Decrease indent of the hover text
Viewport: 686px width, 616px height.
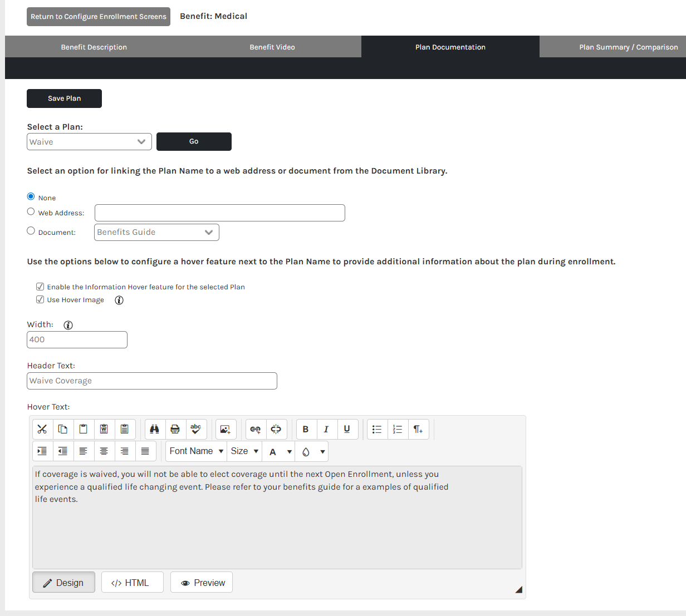pyautogui.click(x=63, y=451)
